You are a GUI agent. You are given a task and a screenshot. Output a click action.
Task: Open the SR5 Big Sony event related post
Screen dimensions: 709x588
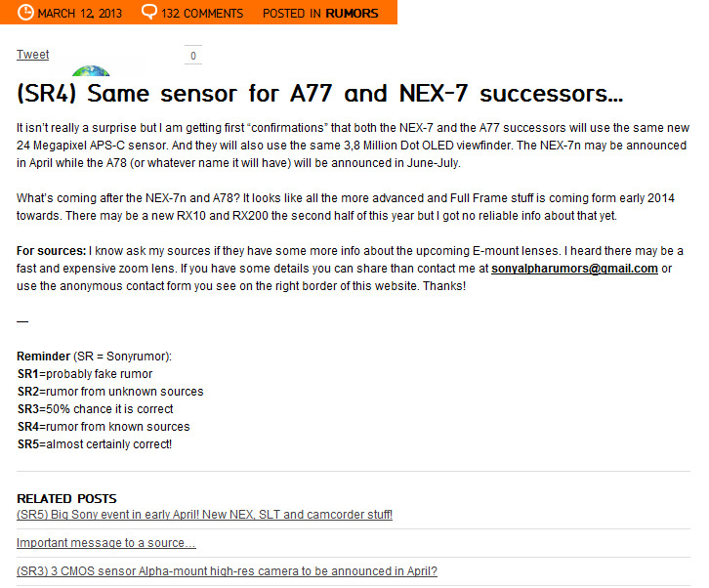[204, 514]
